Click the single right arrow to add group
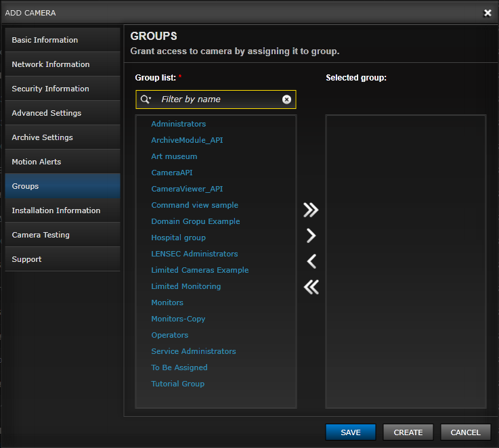499x448 pixels. [311, 236]
